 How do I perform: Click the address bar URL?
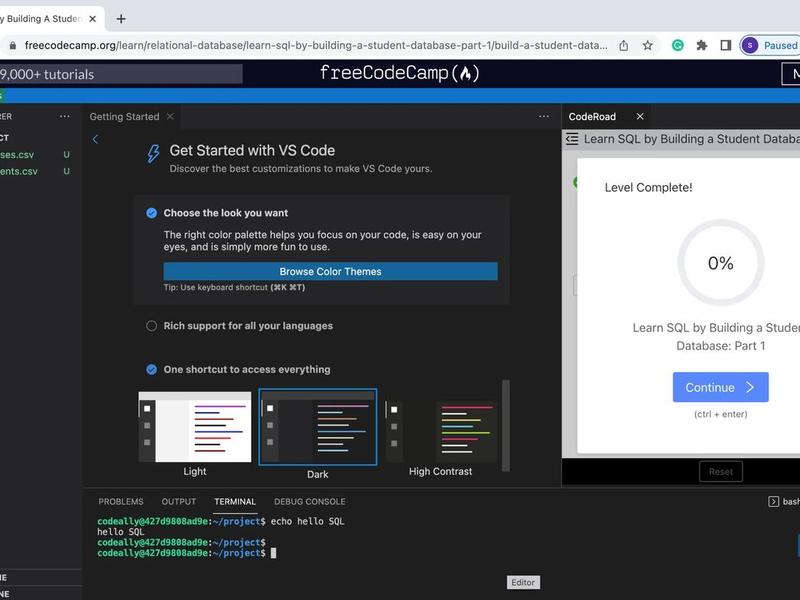pyautogui.click(x=315, y=45)
